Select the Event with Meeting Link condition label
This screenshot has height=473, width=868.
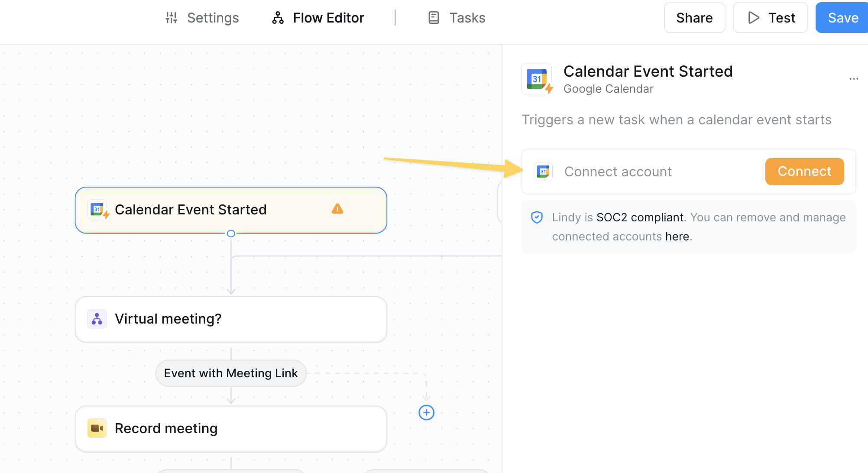coord(230,373)
